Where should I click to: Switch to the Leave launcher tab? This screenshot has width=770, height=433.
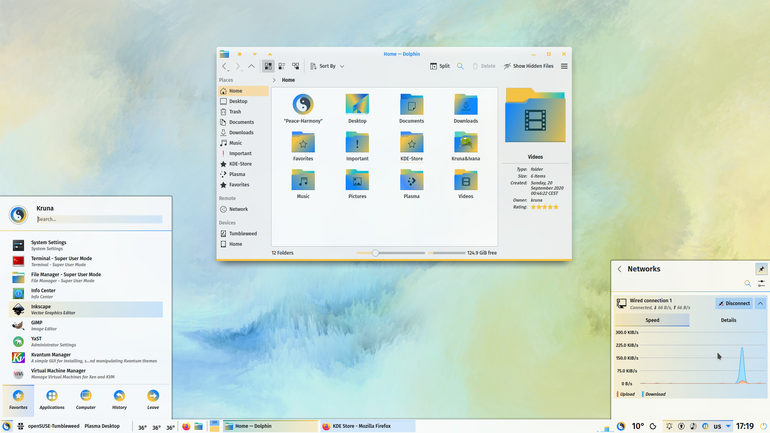[x=153, y=400]
